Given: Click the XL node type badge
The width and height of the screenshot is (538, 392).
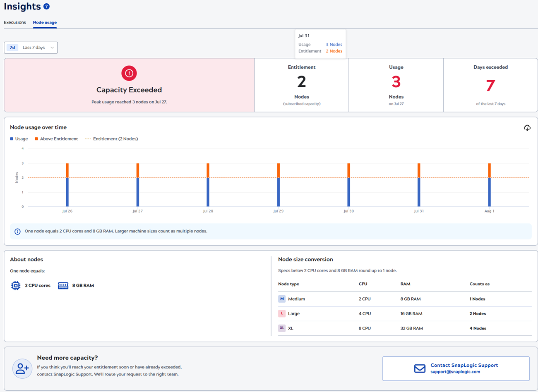Looking at the screenshot, I should click(282, 328).
